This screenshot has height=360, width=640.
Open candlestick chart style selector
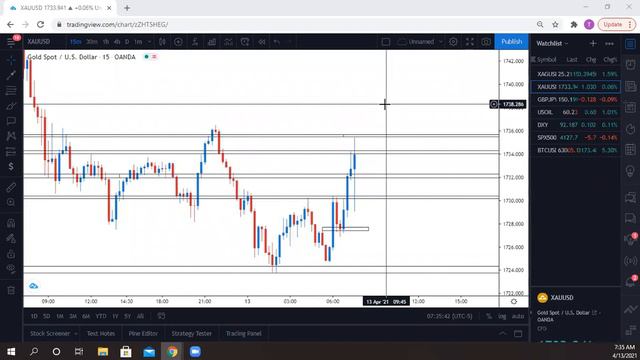[162, 42]
